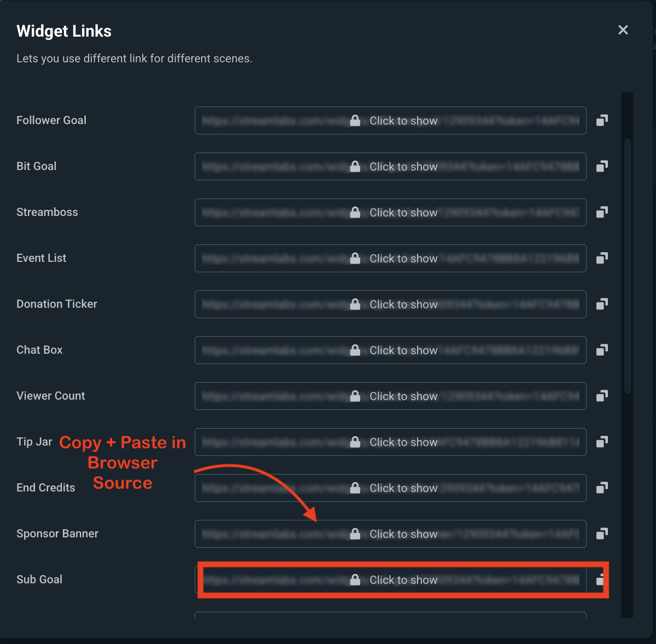
Task: Copy the Bit Goal widget link
Action: click(x=602, y=166)
